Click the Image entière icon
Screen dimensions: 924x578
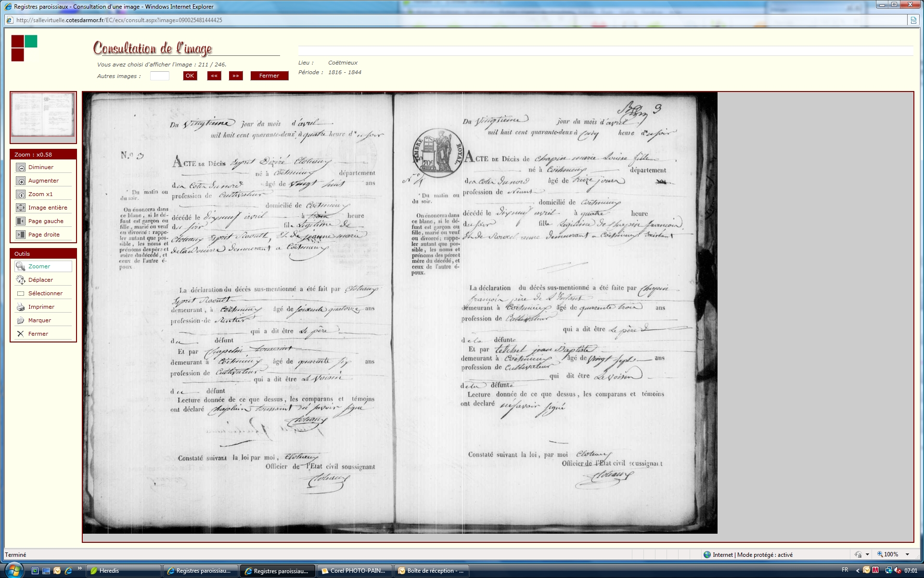coord(21,208)
